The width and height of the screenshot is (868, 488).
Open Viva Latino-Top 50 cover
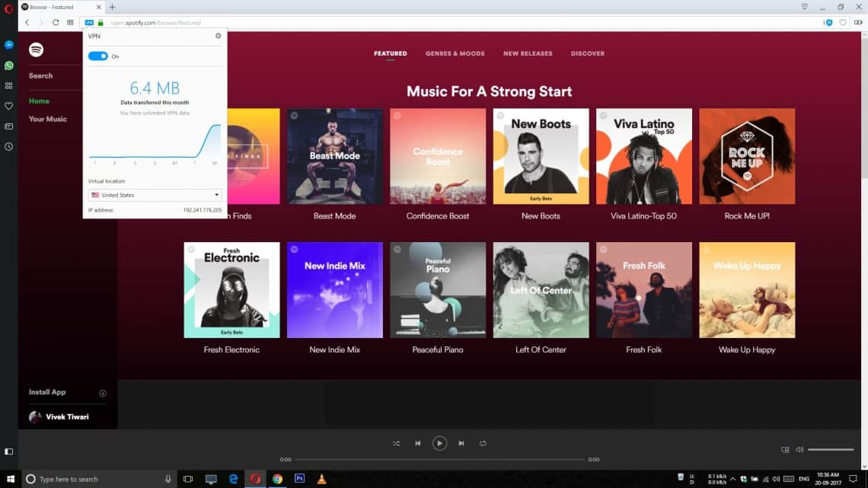(x=644, y=156)
